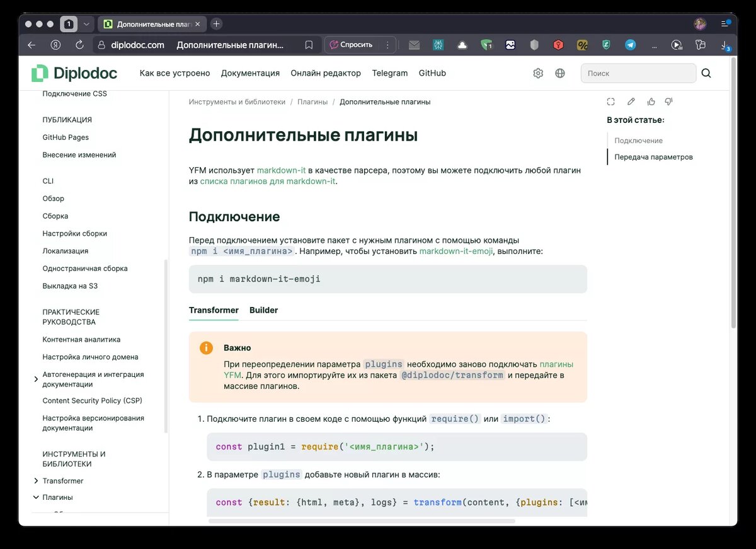Click the gray shield extension icon
Image resolution: width=756 pixels, height=549 pixels.
point(534,45)
